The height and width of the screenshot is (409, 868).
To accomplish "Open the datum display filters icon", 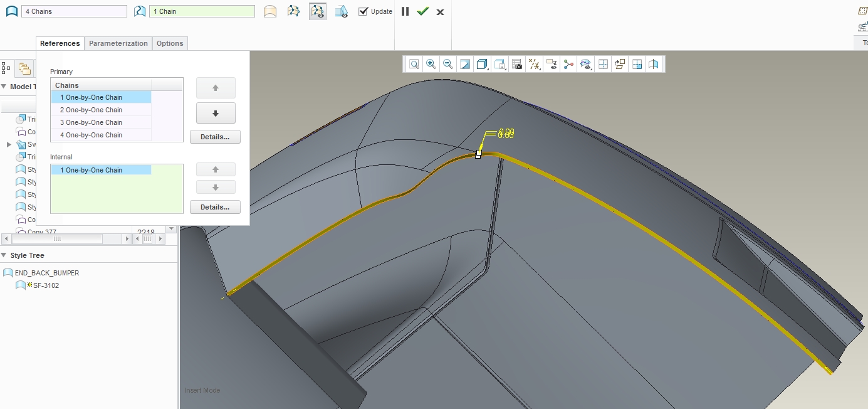I will coord(535,64).
